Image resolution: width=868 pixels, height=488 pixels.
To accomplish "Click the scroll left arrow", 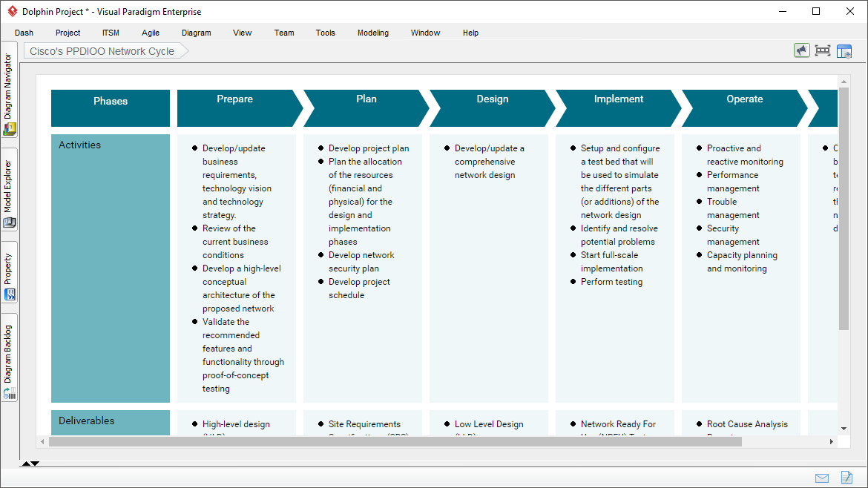I will (42, 441).
